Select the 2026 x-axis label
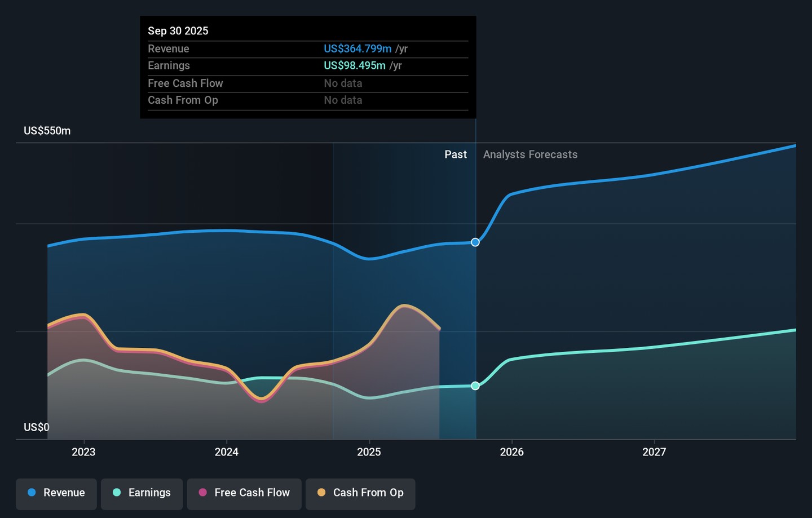 tap(511, 452)
